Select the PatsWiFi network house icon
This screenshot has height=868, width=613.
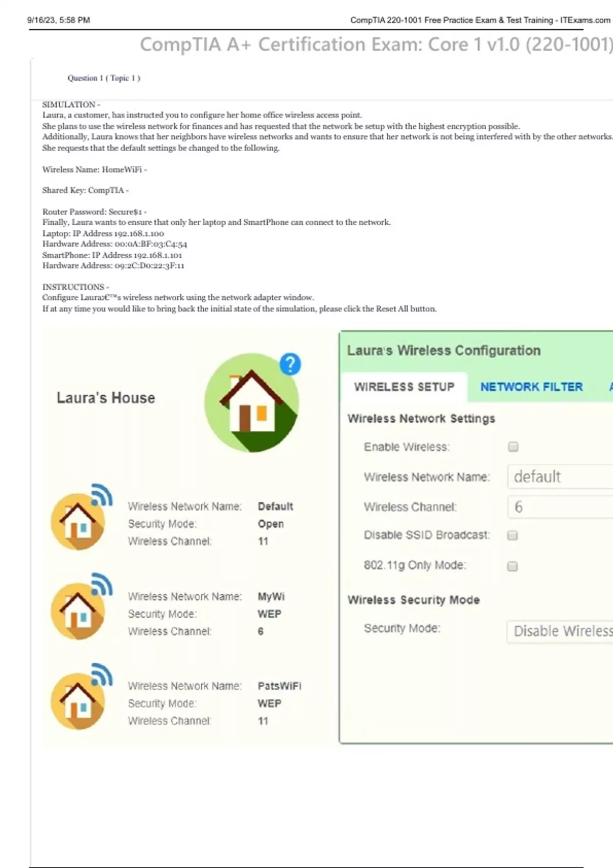coord(78,702)
